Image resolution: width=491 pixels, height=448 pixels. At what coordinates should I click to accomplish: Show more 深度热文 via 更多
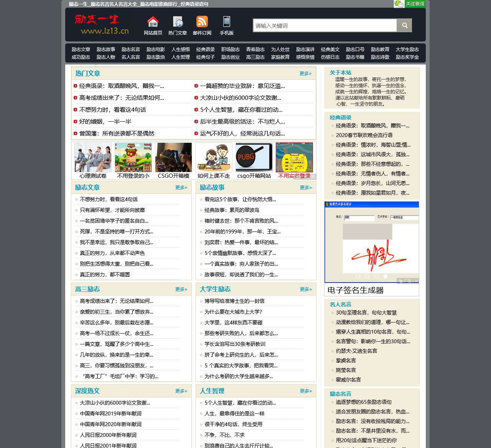181,391
